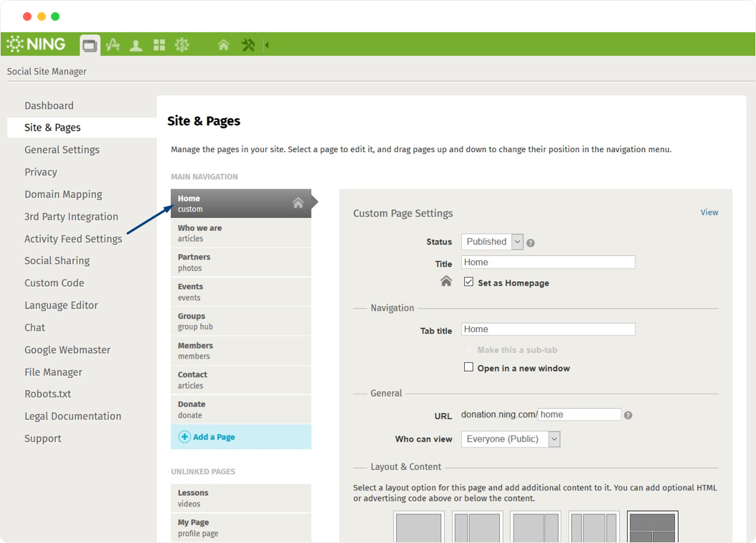The image size is (756, 543).
Task: Click the View link for custom page
Action: coord(709,212)
